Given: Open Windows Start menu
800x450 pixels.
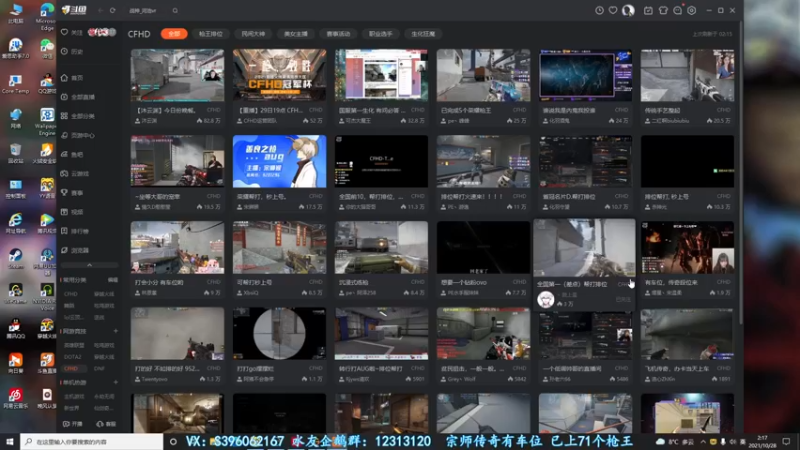Looking at the screenshot, I should [9, 442].
